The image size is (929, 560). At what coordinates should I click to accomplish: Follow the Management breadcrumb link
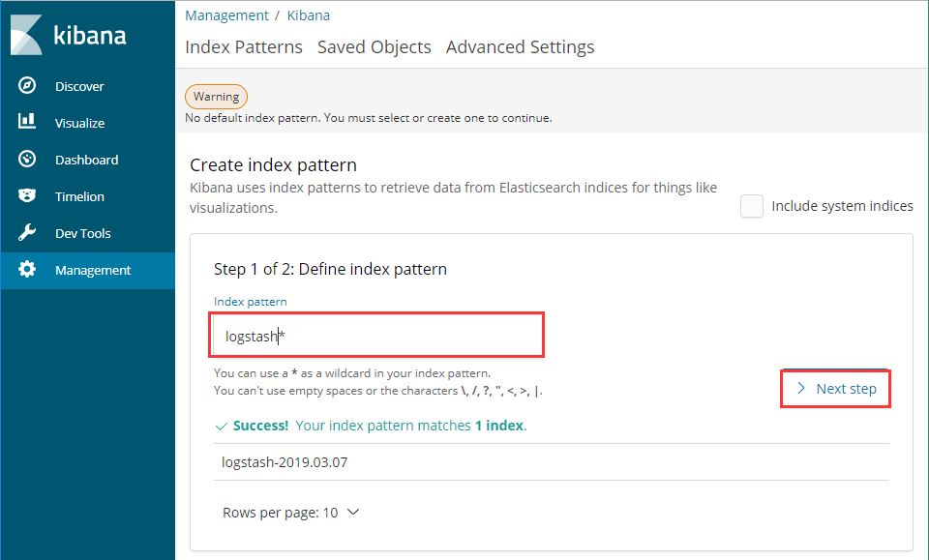226,15
